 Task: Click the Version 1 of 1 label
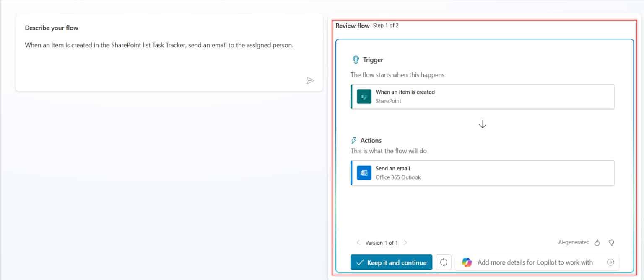tap(382, 243)
